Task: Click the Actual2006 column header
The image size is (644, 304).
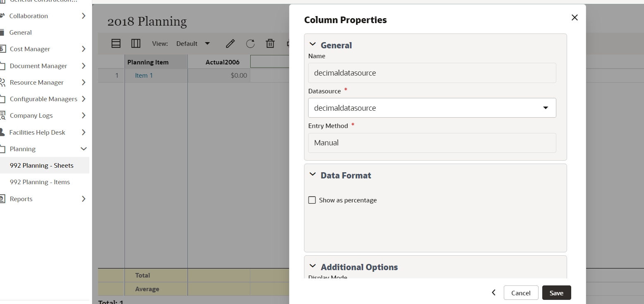Action: tap(219, 62)
